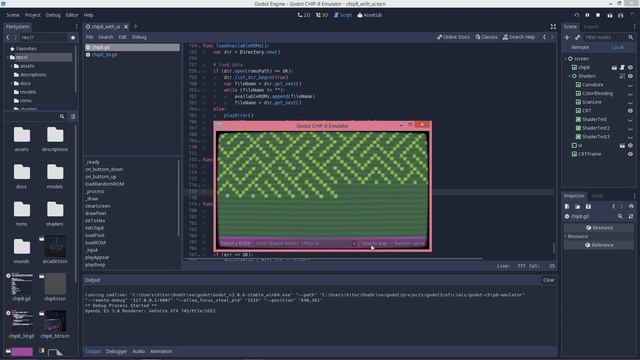The height and width of the screenshot is (360, 640).
Task: Open script icon on chip8 node
Action: [622, 67]
